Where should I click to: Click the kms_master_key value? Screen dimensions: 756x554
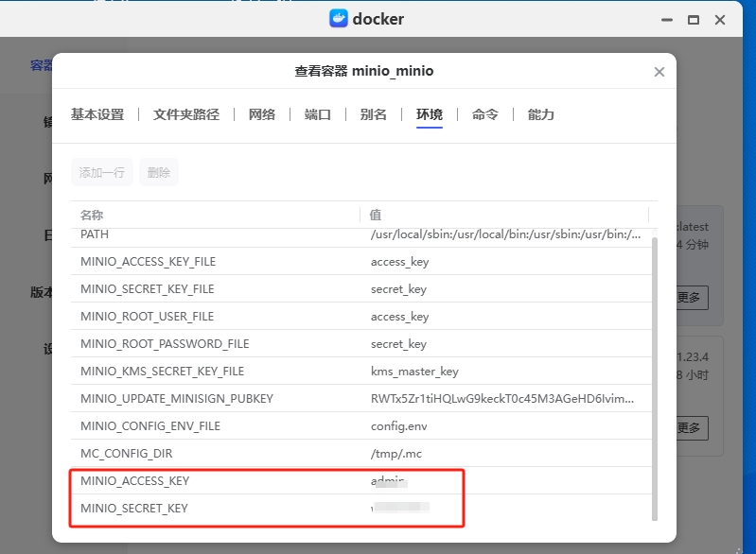pos(414,372)
